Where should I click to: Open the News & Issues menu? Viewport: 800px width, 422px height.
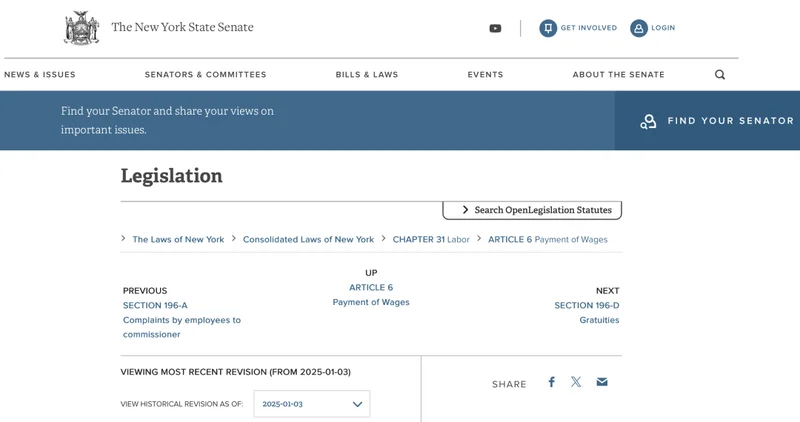pyautogui.click(x=40, y=75)
